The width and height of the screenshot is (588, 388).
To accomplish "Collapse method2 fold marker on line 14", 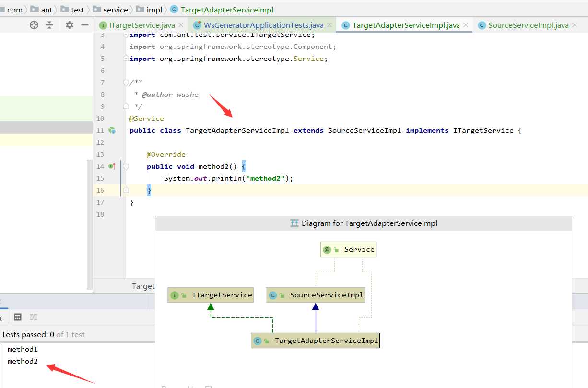I will (x=126, y=166).
